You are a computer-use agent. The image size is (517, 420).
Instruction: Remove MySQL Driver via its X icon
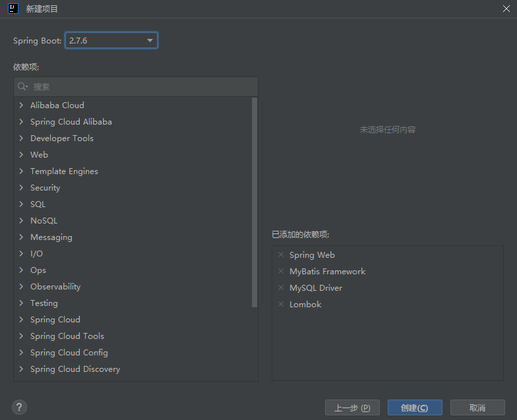[x=281, y=287]
